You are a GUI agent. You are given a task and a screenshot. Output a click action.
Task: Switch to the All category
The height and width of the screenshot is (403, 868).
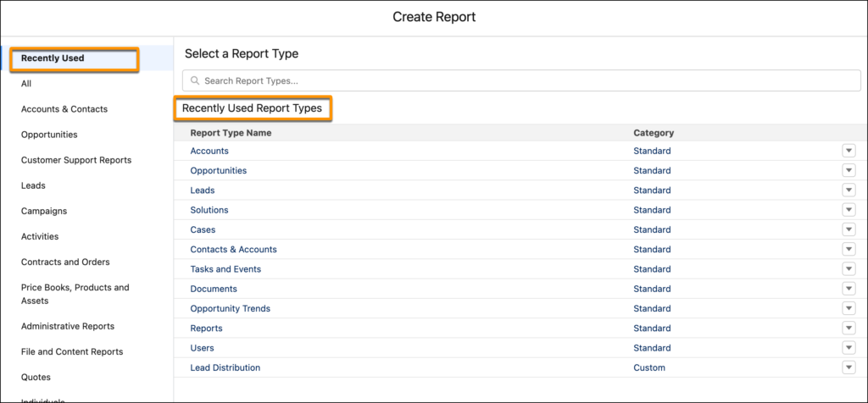pyautogui.click(x=26, y=84)
